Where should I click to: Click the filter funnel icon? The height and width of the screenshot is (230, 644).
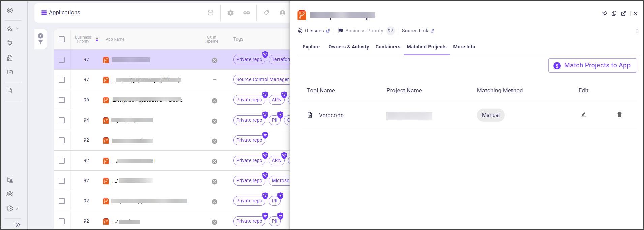click(x=40, y=42)
